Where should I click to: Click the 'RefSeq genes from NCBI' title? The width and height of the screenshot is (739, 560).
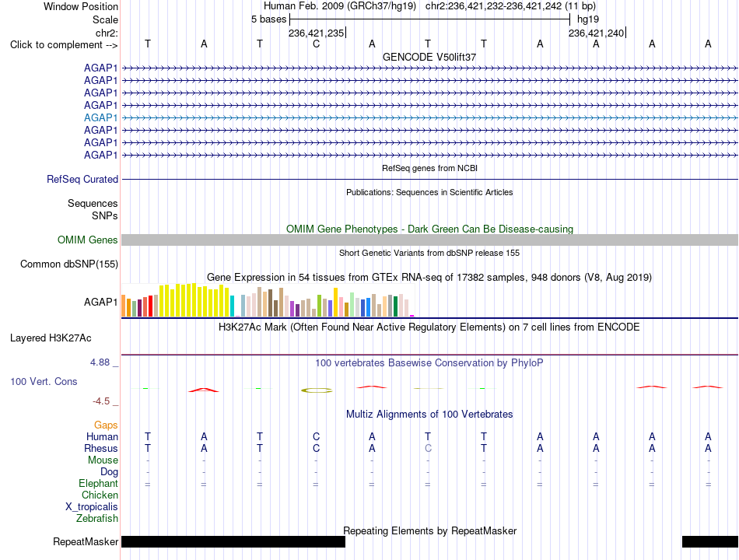429,168
